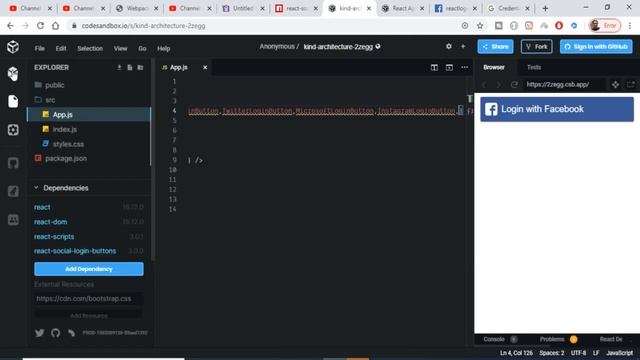Image resolution: width=640 pixels, height=360 pixels.
Task: Open configuration files sidebar icon
Action: point(13,130)
